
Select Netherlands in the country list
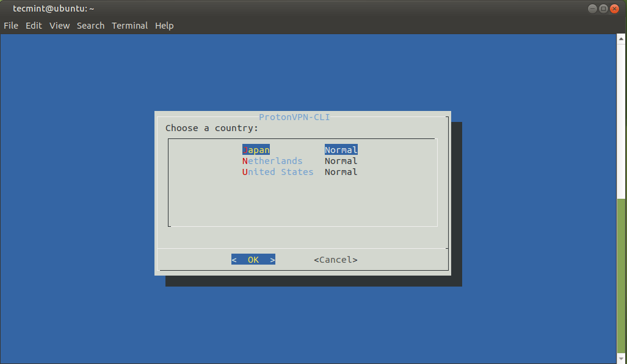(272, 161)
